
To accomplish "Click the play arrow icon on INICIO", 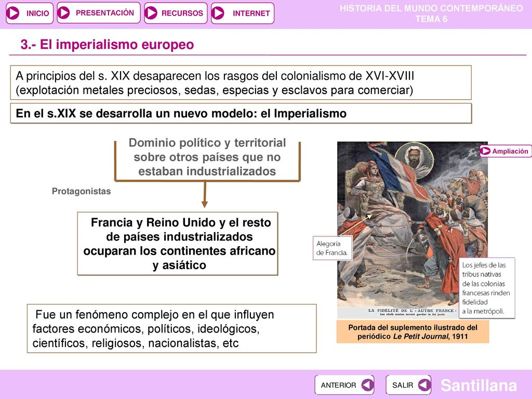I will [x=13, y=13].
